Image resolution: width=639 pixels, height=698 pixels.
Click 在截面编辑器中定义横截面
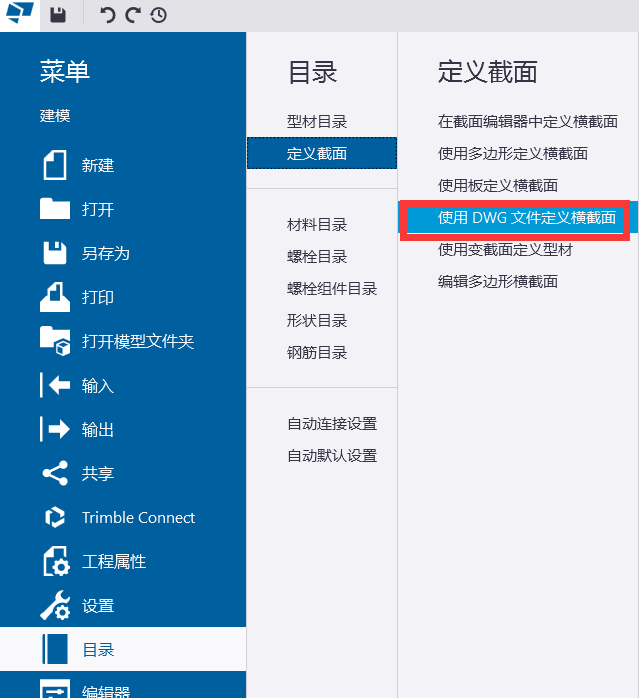[528, 121]
